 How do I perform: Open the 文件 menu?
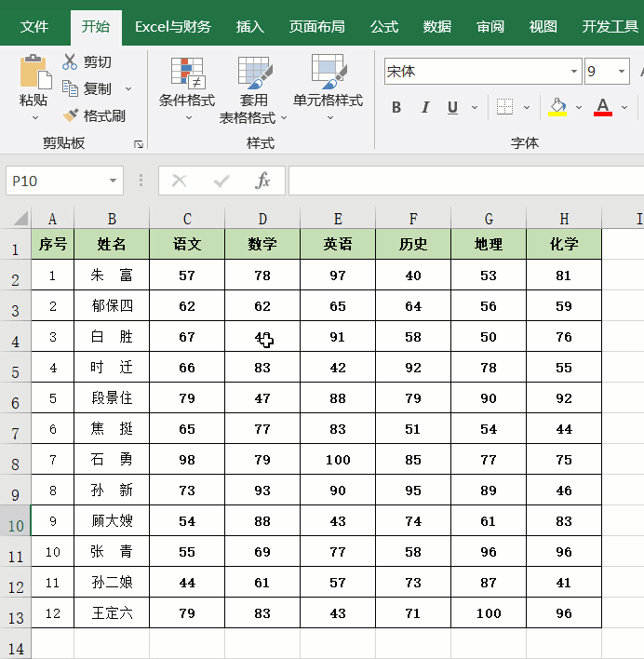point(34,27)
